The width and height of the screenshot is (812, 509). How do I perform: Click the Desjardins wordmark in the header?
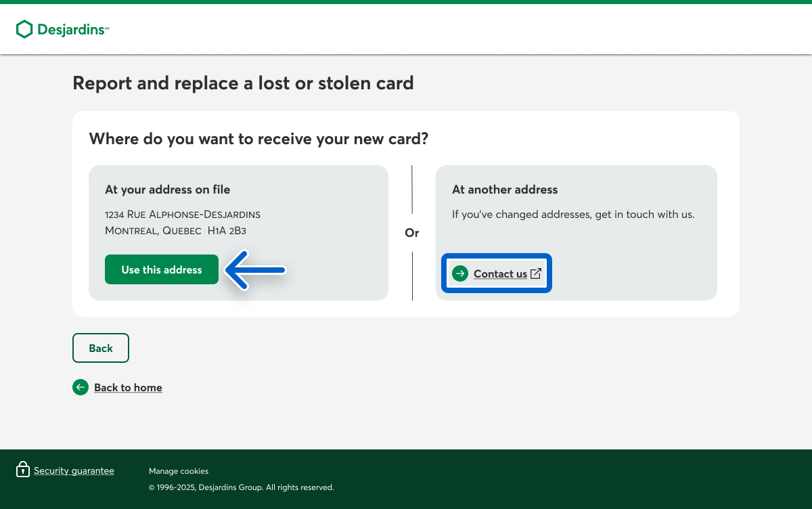coord(71,30)
